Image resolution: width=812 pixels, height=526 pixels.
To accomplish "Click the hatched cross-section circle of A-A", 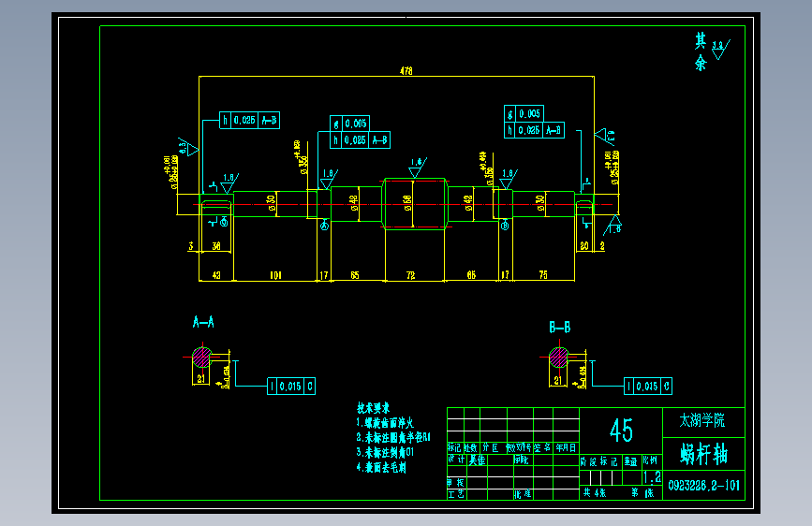I will (x=202, y=358).
